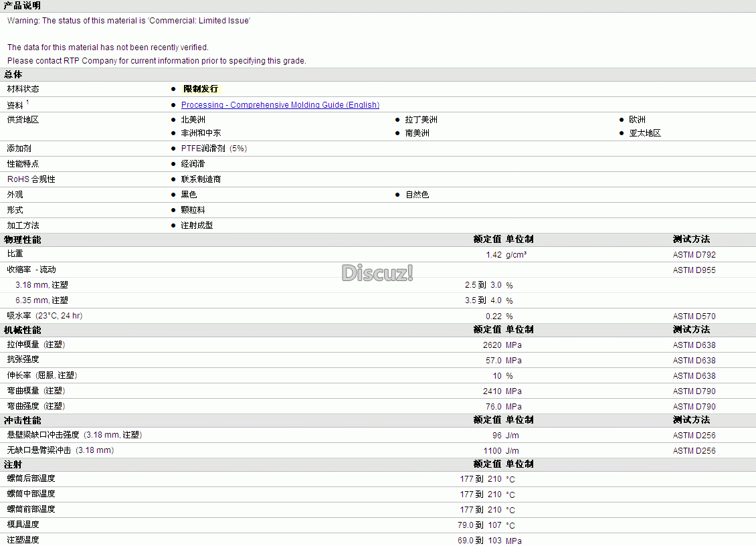Viewport: 756px width, 546px height.
Task: Click ASTM D790 for 弯曲模量 row
Action: 694,391
